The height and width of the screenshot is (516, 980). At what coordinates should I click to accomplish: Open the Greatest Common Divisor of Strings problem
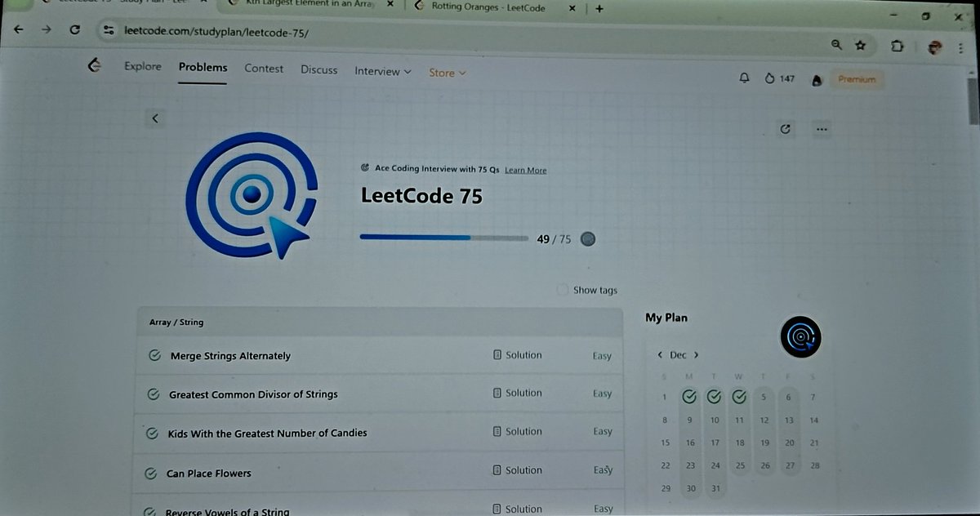pos(253,394)
